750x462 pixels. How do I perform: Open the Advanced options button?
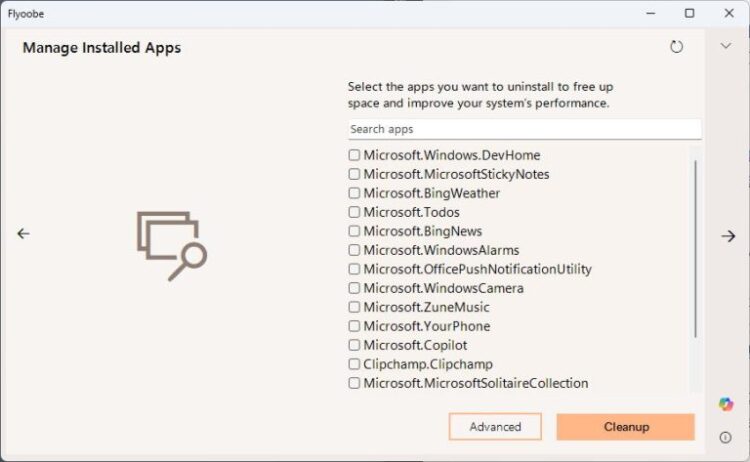[495, 427]
